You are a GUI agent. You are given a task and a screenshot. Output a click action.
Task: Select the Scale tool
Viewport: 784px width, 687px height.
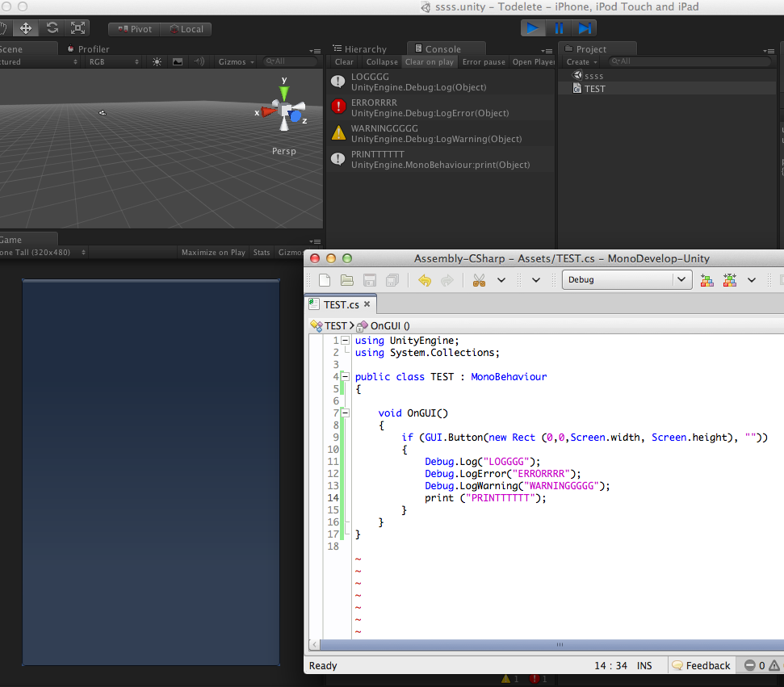pyautogui.click(x=78, y=27)
